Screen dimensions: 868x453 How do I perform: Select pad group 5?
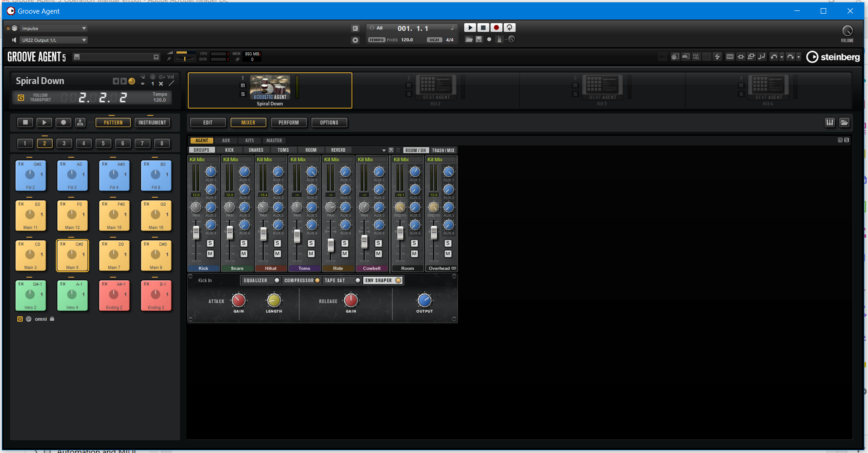(103, 144)
